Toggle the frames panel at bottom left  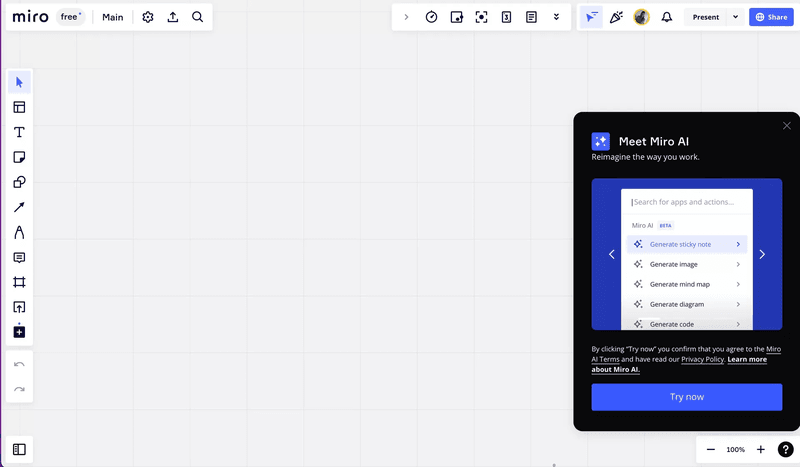[x=19, y=450]
